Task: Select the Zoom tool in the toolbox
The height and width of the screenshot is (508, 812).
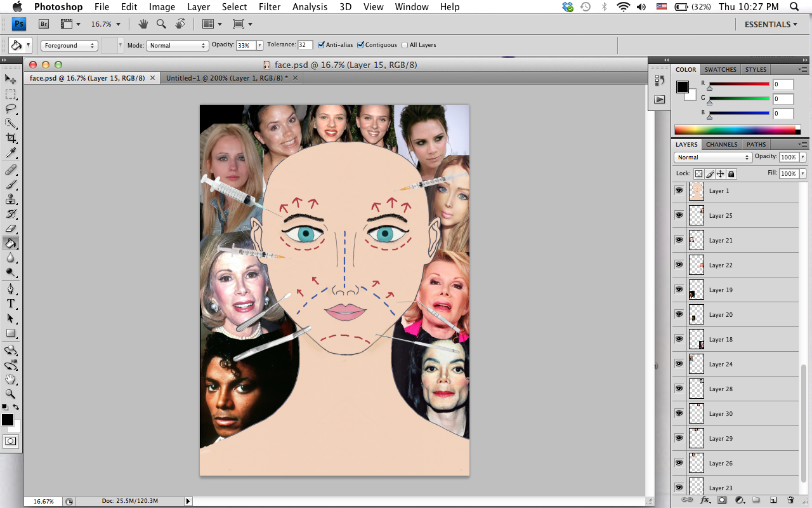Action: tap(11, 394)
